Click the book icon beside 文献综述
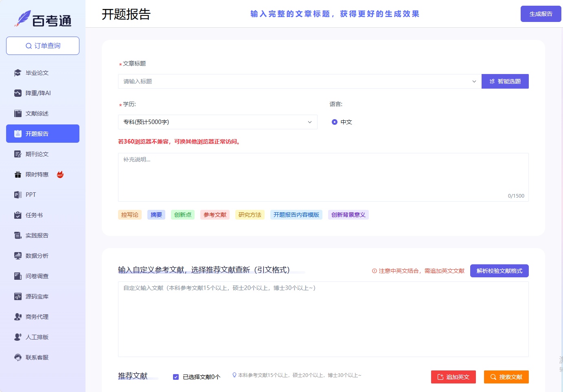This screenshot has width=563, height=392. [x=18, y=113]
